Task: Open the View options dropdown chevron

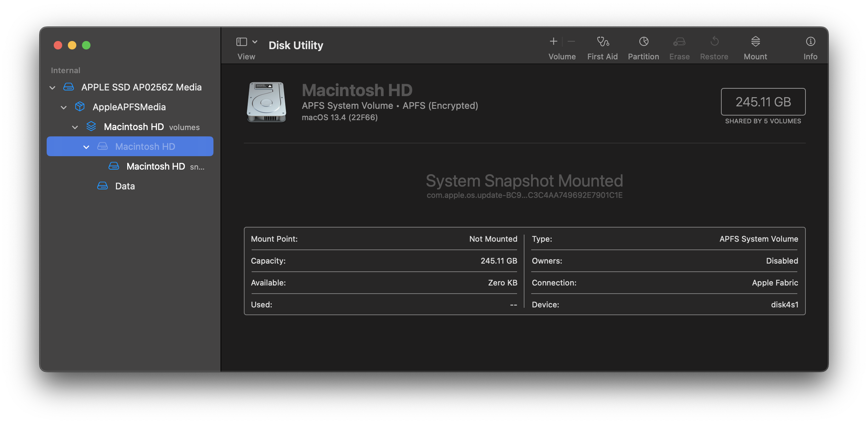Action: click(255, 42)
